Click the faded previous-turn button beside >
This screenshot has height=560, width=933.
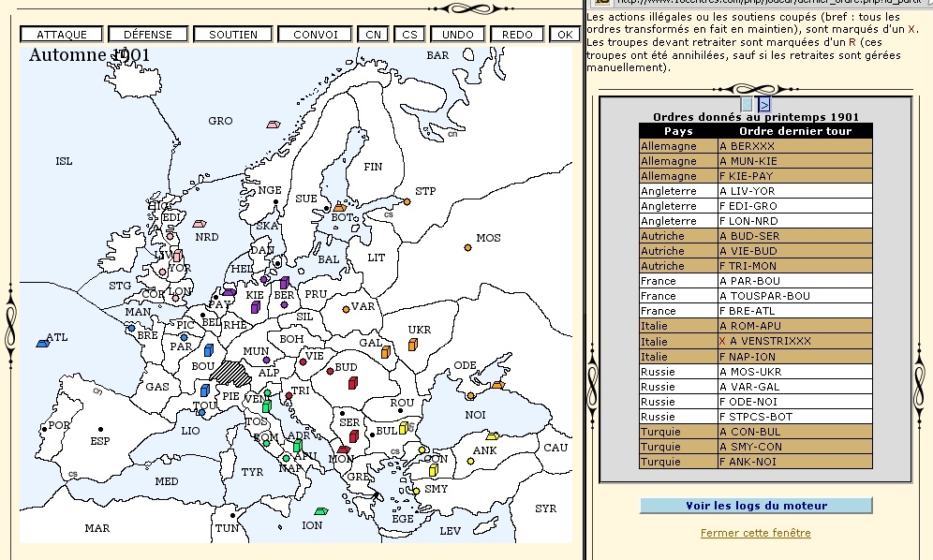(747, 105)
